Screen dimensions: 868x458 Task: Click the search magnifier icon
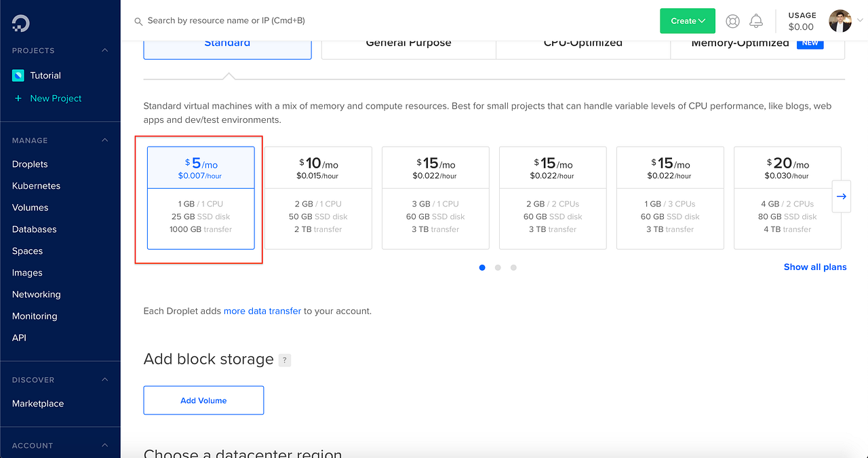[x=138, y=21]
